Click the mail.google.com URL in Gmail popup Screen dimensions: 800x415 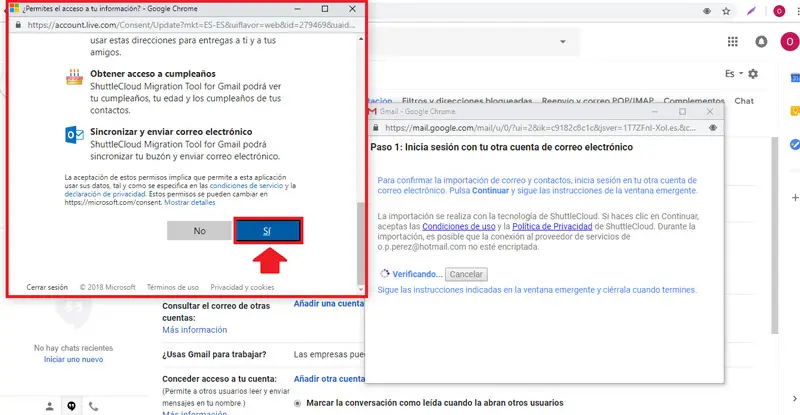click(x=540, y=128)
